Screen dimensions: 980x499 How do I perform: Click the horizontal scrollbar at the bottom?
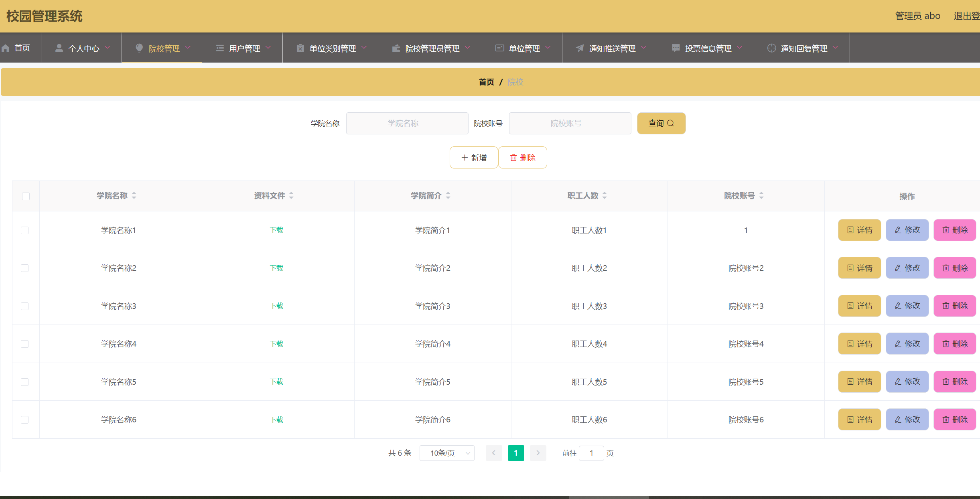click(609, 497)
